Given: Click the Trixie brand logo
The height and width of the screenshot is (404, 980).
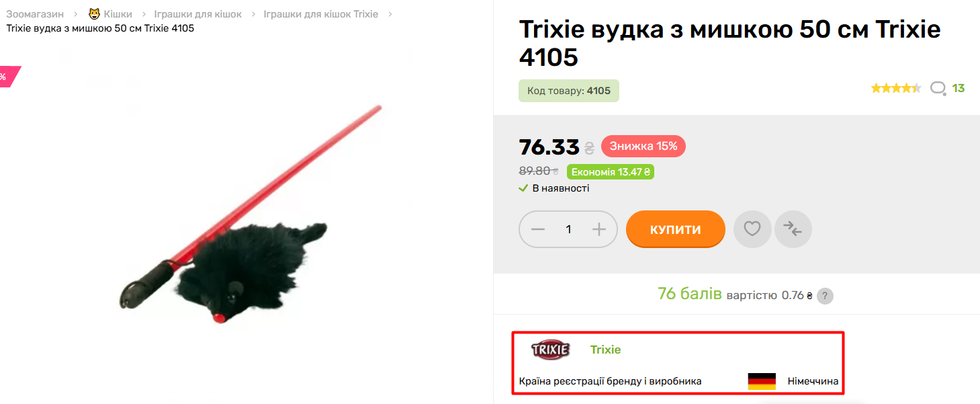Looking at the screenshot, I should (x=551, y=350).
